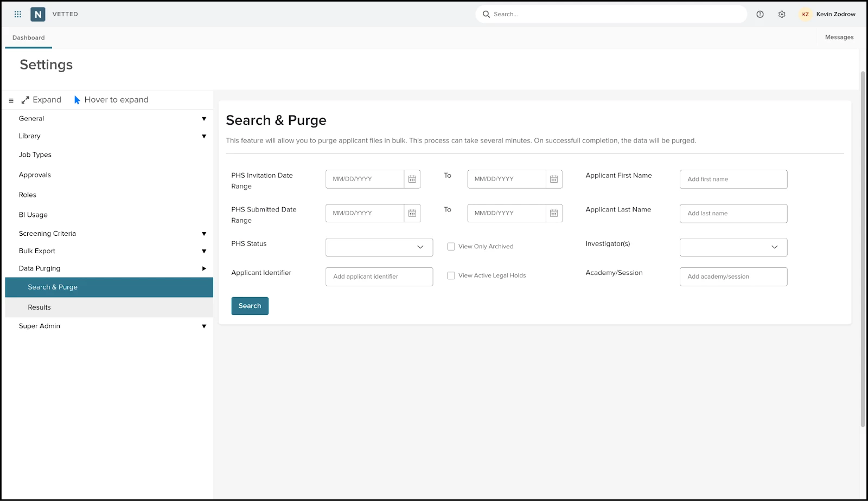This screenshot has width=868, height=501.
Task: Focus the Applicant First Name field
Action: pos(733,179)
